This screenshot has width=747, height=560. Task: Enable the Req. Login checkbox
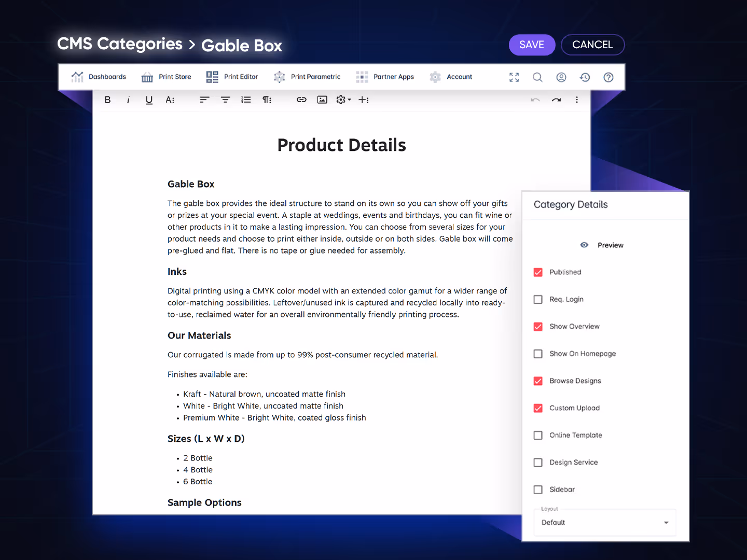coord(538,299)
